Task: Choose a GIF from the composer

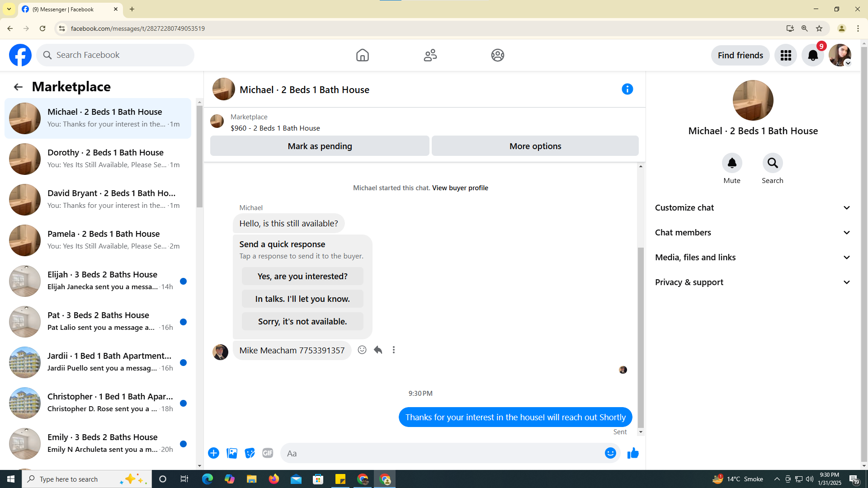Action: click(x=268, y=453)
